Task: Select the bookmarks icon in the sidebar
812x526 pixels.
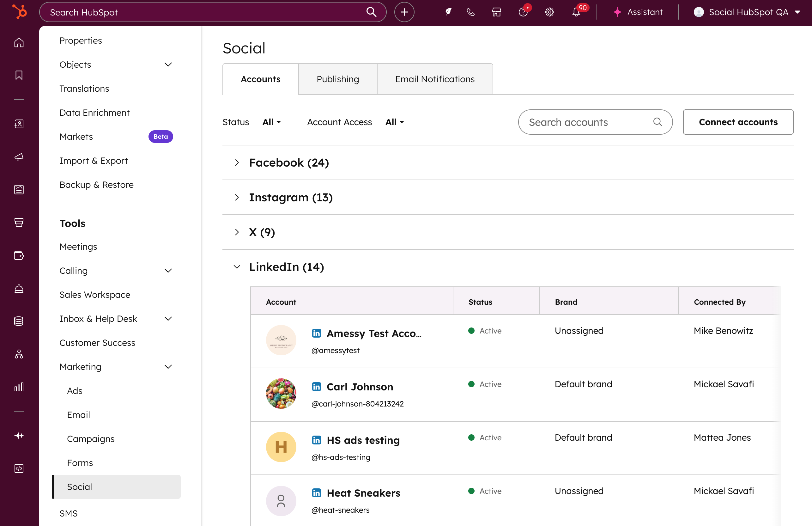Action: [19, 75]
